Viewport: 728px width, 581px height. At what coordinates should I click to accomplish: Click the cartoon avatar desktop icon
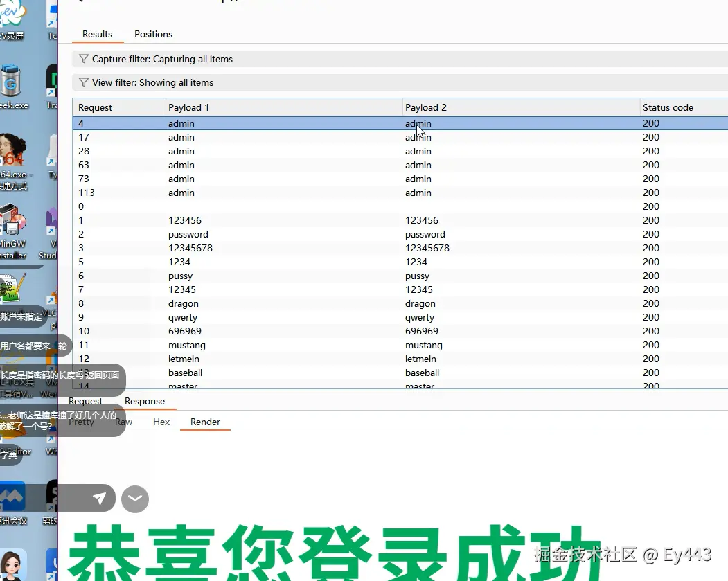click(x=12, y=564)
